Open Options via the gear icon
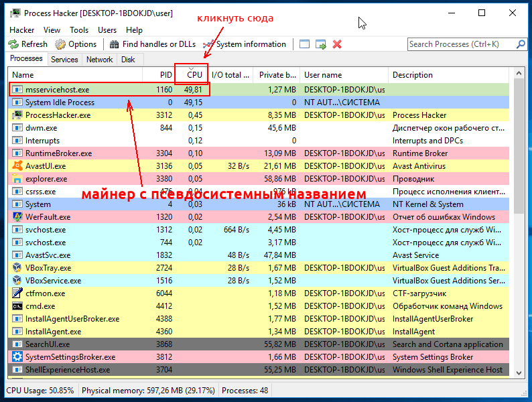532x402 pixels. (60, 44)
